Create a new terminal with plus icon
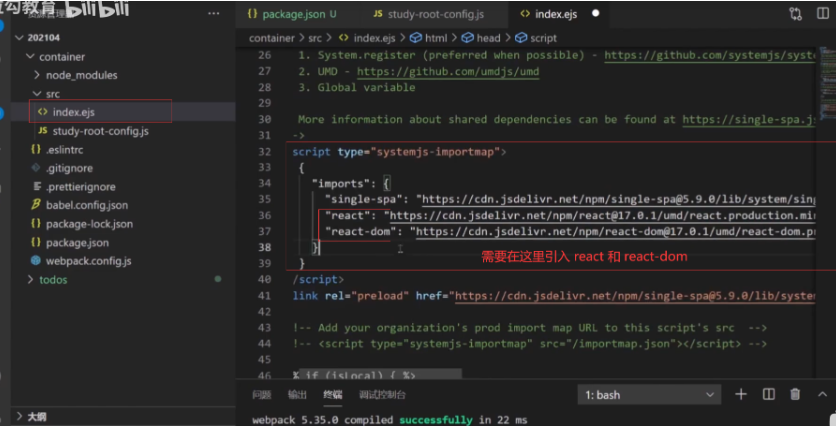The width and height of the screenshot is (836, 428). click(741, 394)
